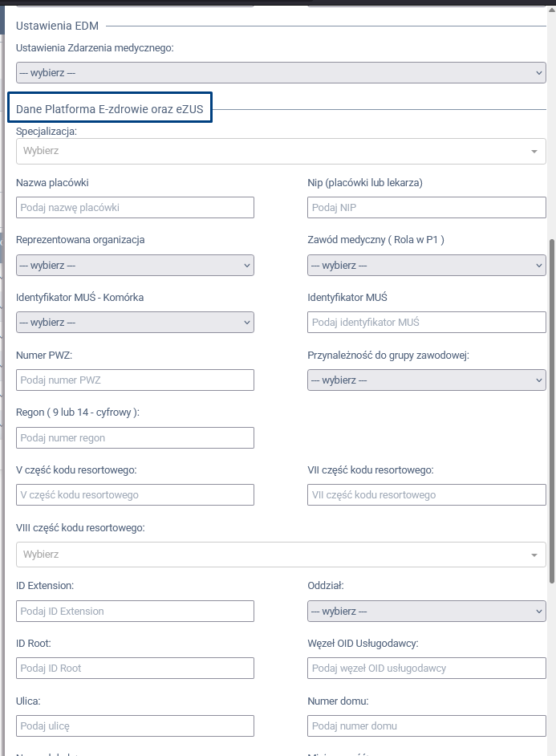Open Przynależność do grupy zawodowej dropdown

click(x=426, y=380)
